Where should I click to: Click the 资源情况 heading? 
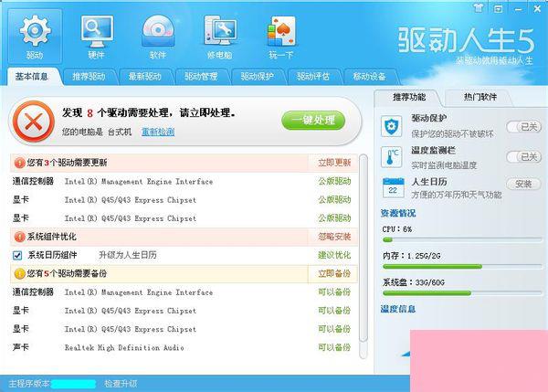point(398,213)
